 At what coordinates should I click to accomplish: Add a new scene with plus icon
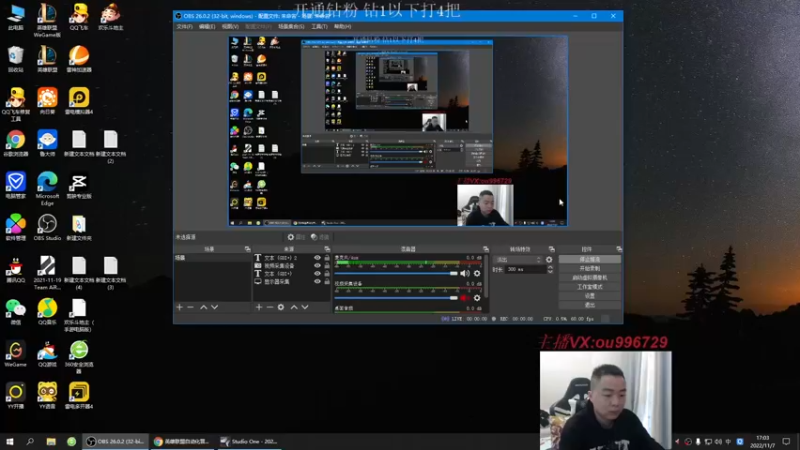(180, 307)
